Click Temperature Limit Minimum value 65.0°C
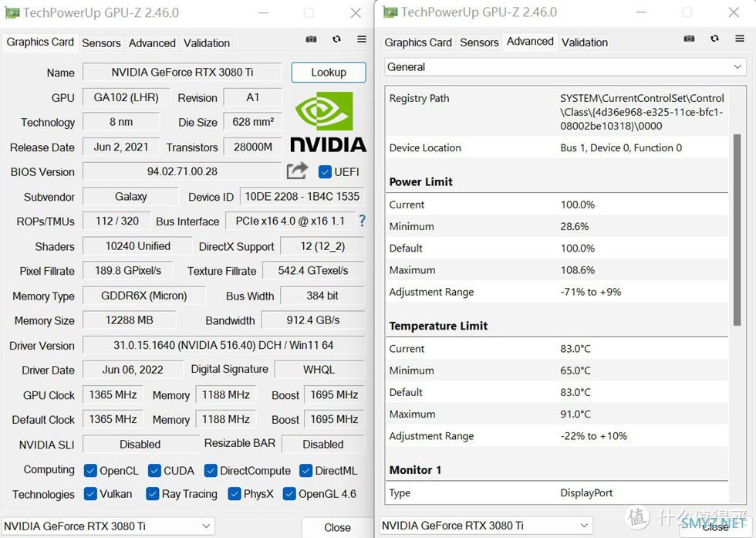Image resolution: width=756 pixels, height=538 pixels. pyautogui.click(x=575, y=371)
